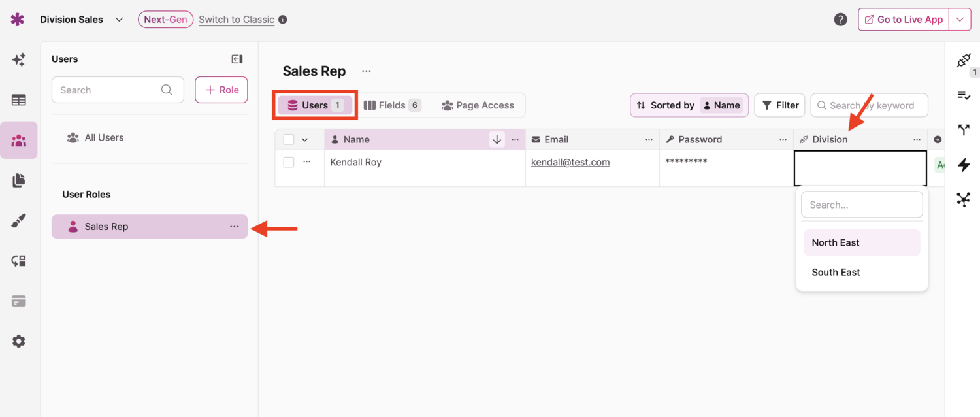Open the AI sparkle icon in the sidebar
The width and height of the screenshot is (980, 417).
19,59
